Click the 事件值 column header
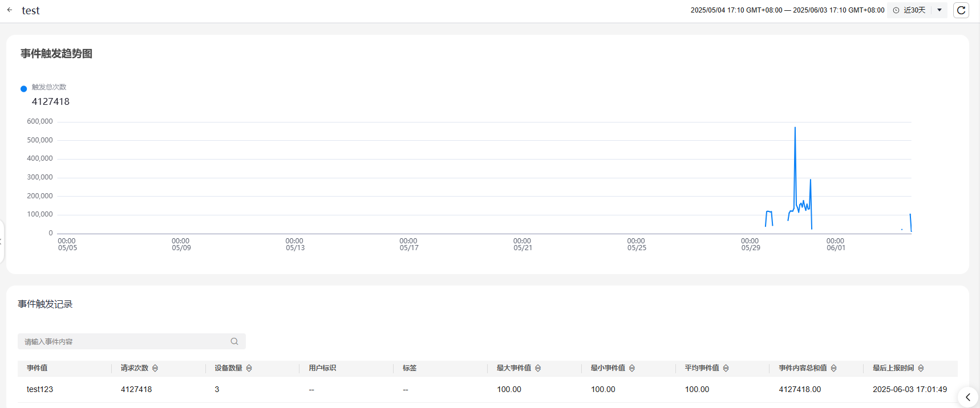The image size is (980, 408). (37, 368)
